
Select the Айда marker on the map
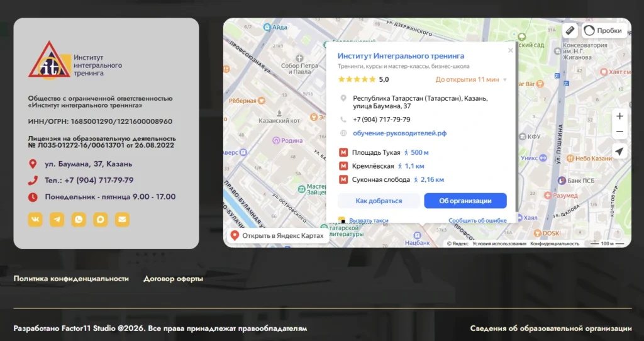tap(267, 27)
